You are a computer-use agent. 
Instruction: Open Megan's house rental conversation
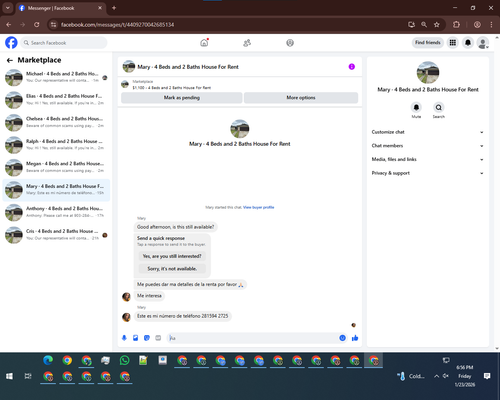coord(56,167)
